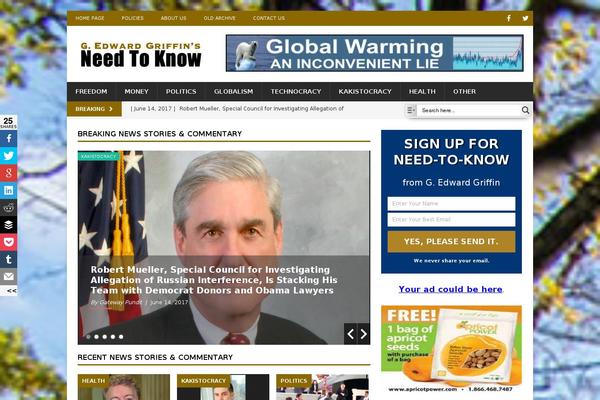Click the Breaking News Stories & Commentary heading
This screenshot has height=400, width=600.
point(160,134)
